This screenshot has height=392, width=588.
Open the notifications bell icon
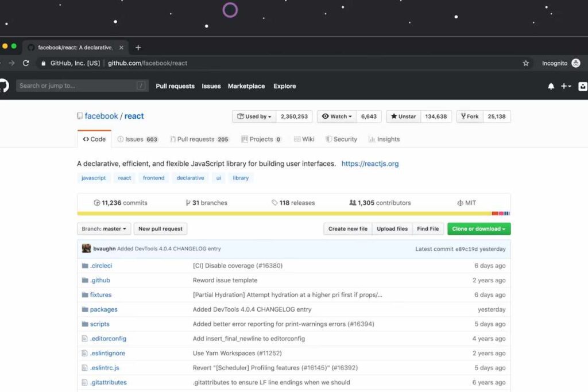[x=551, y=86]
